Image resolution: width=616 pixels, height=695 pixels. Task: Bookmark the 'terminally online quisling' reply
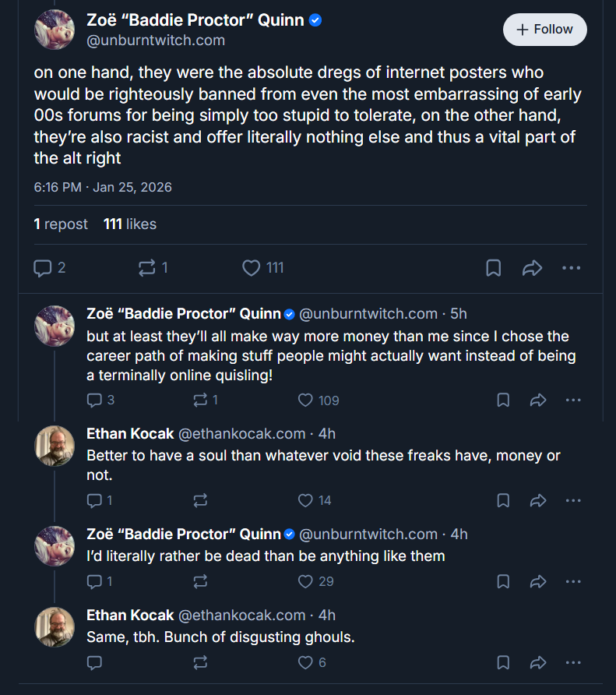coord(503,400)
